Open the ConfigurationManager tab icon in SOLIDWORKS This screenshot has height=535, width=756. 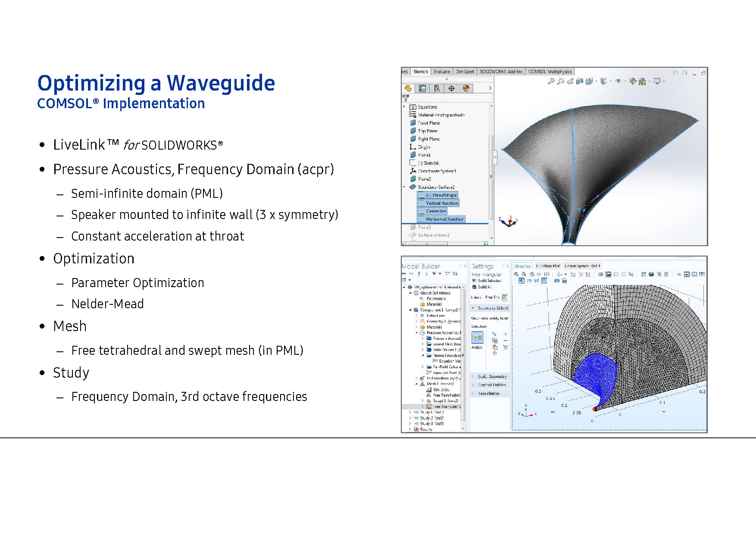[x=437, y=88]
